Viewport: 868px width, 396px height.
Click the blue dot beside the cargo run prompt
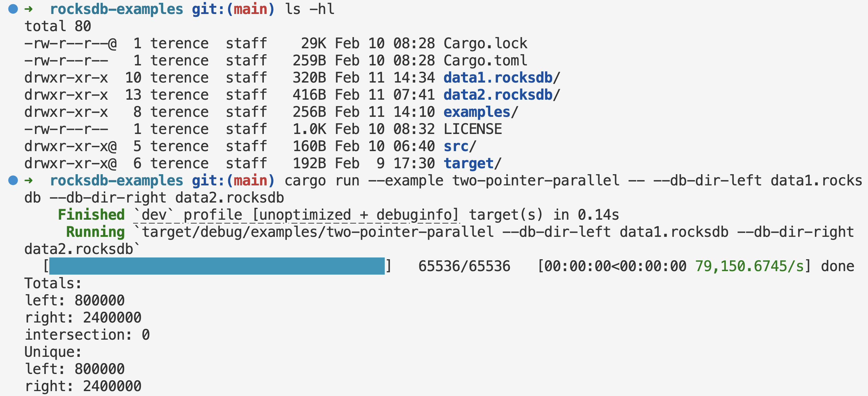point(13,181)
